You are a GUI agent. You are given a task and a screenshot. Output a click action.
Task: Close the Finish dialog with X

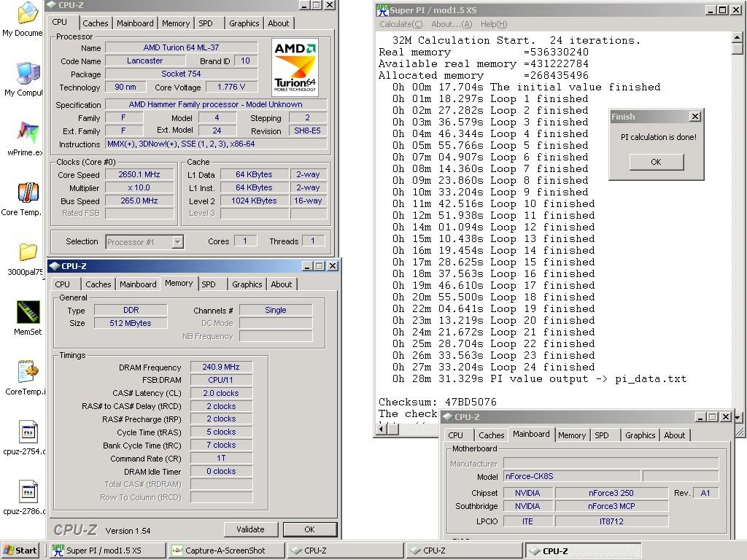[x=695, y=116]
